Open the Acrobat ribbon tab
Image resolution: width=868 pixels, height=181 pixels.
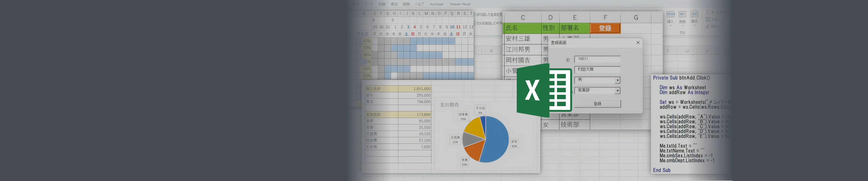(436, 4)
